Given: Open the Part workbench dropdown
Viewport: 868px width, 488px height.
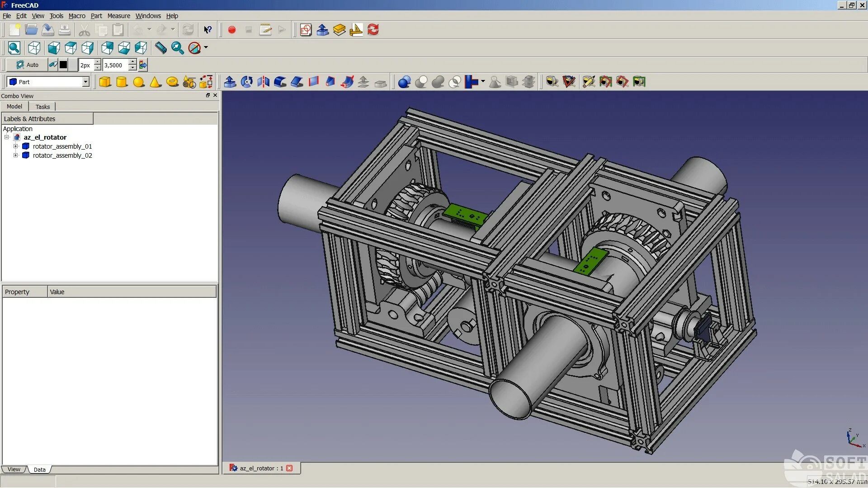Looking at the screenshot, I should (85, 82).
